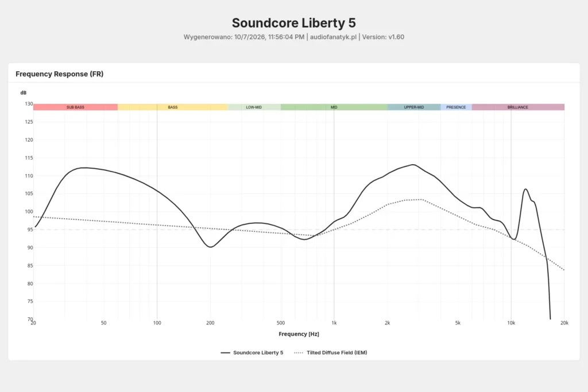Image resolution: width=588 pixels, height=392 pixels.
Task: Click the 10k tick on frequency axis
Action: click(x=511, y=323)
